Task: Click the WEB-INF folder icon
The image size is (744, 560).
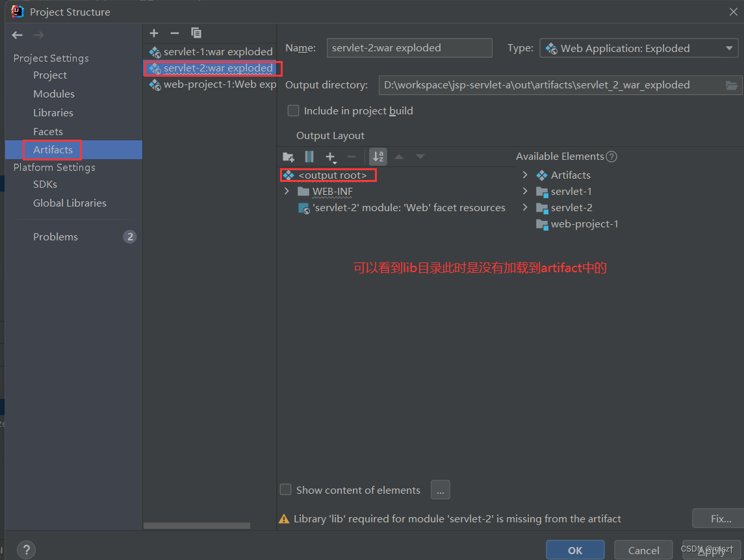Action: 303,191
